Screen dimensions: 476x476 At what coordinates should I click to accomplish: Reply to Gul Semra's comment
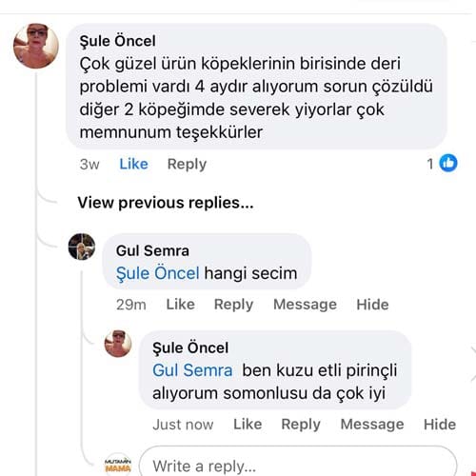click(x=233, y=305)
